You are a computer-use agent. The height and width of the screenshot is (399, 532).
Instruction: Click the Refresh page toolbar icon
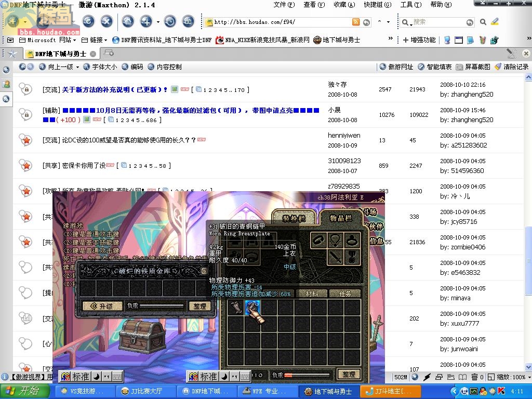coord(88,22)
